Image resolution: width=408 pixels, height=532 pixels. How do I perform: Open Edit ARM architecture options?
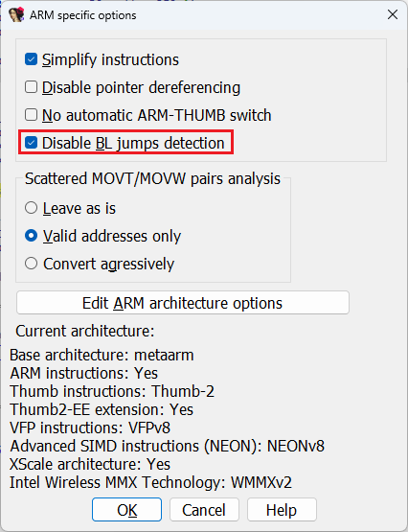click(x=183, y=303)
